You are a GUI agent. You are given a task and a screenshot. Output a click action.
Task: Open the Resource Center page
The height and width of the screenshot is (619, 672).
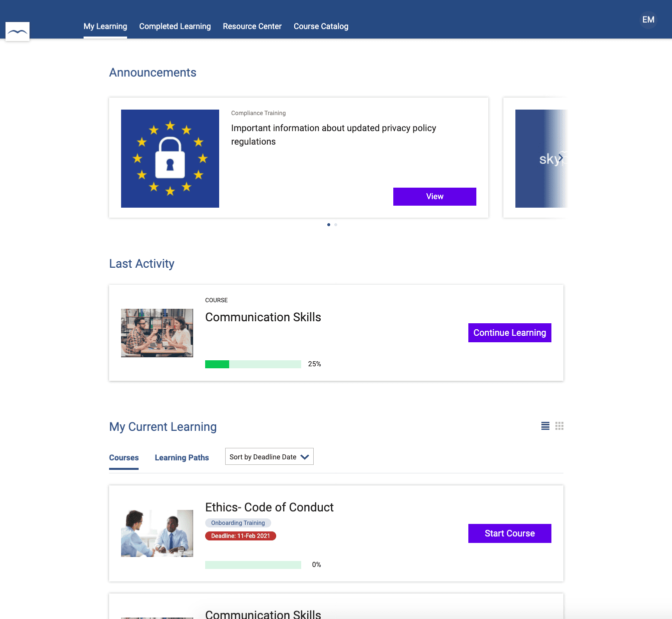(x=252, y=27)
